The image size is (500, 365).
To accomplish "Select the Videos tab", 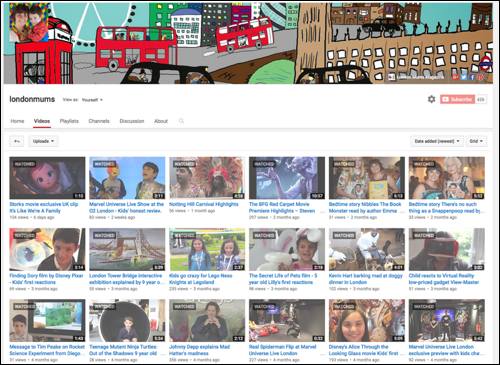I will tap(42, 121).
